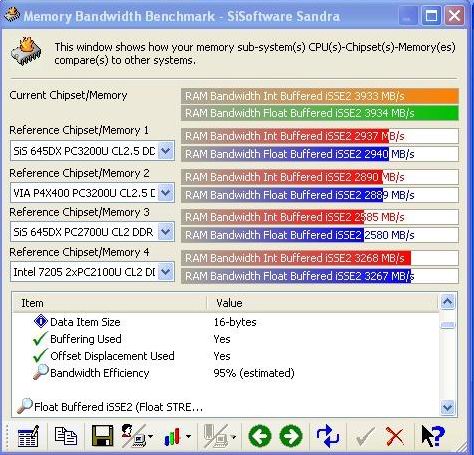Screen dimensions: 474x455
Task: Save results with the floppy disk icon
Action: [102, 436]
